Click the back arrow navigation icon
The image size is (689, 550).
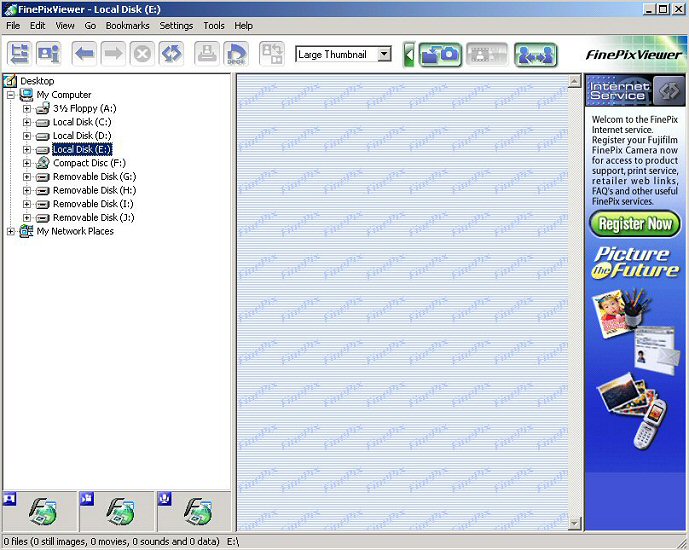85,53
